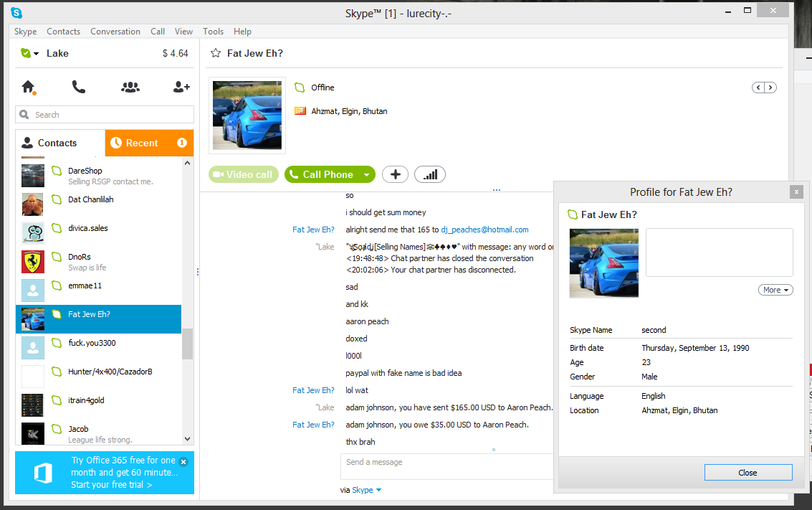Open the View menu
Viewport: 812px width, 510px height.
click(183, 32)
